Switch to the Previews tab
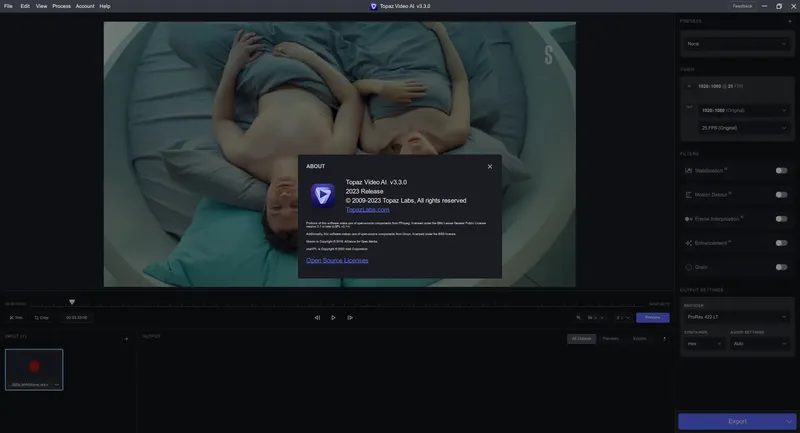The height and width of the screenshot is (433, 800). coord(611,339)
